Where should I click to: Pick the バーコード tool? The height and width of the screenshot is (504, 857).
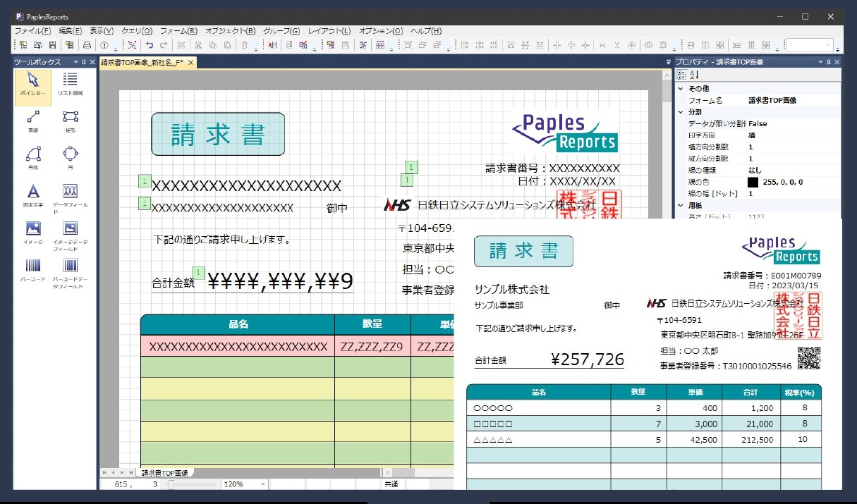(x=32, y=270)
